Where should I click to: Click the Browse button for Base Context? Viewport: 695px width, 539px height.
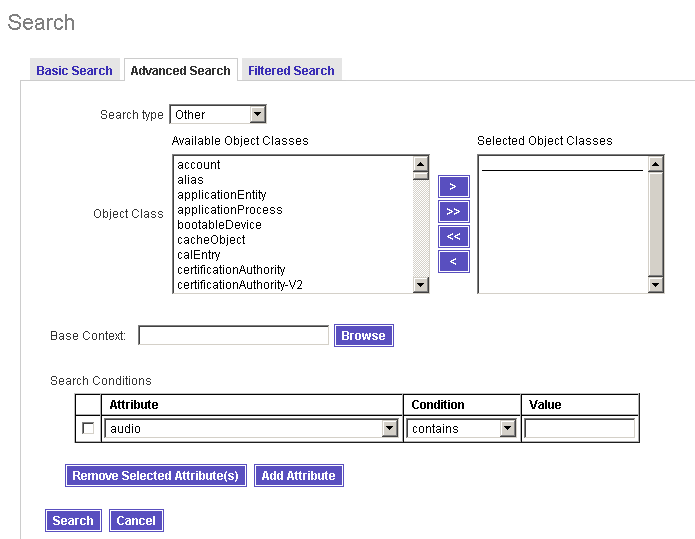[363, 336]
